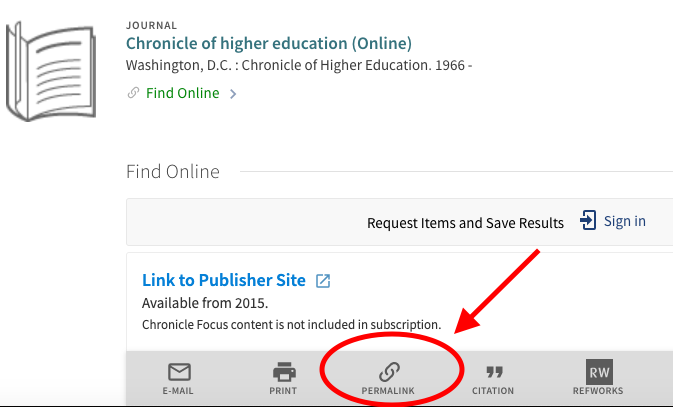Click the Sign in arrow icon
Screen dimensions: 673x407
(x=588, y=220)
